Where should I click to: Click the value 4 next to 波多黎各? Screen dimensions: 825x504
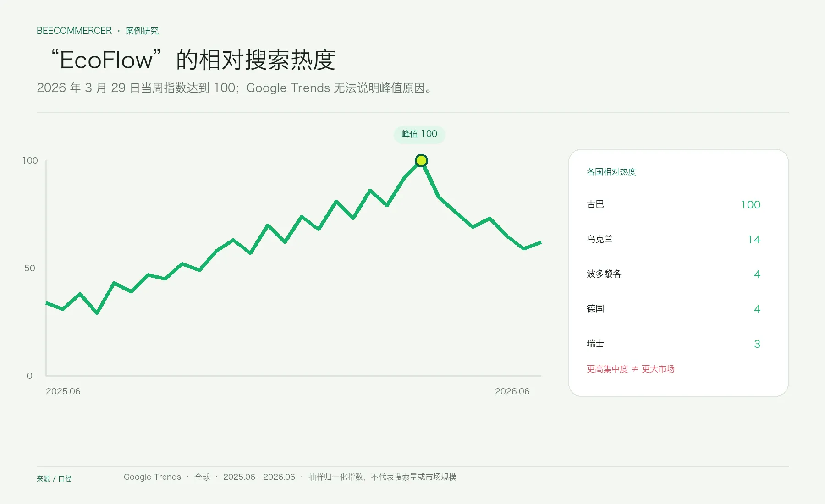757,274
